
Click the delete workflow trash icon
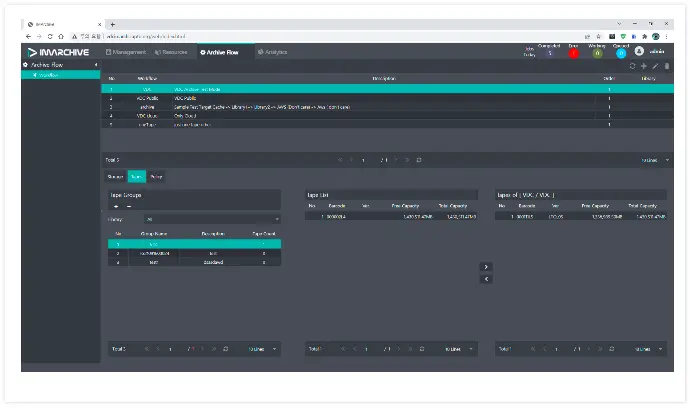coord(667,66)
